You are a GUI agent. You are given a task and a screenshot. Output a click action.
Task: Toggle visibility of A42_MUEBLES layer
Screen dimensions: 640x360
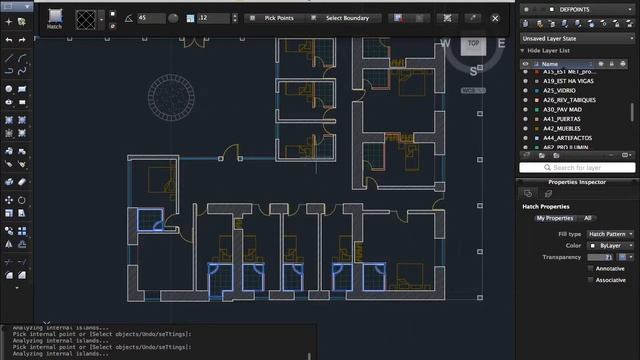click(x=525, y=129)
